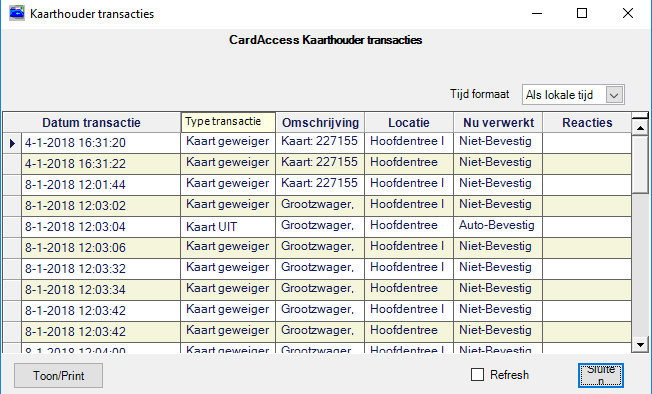Viewport: 652px width, 394px height.
Task: Click Kaart: 227155 in 16:31:20 row
Action: click(320, 143)
